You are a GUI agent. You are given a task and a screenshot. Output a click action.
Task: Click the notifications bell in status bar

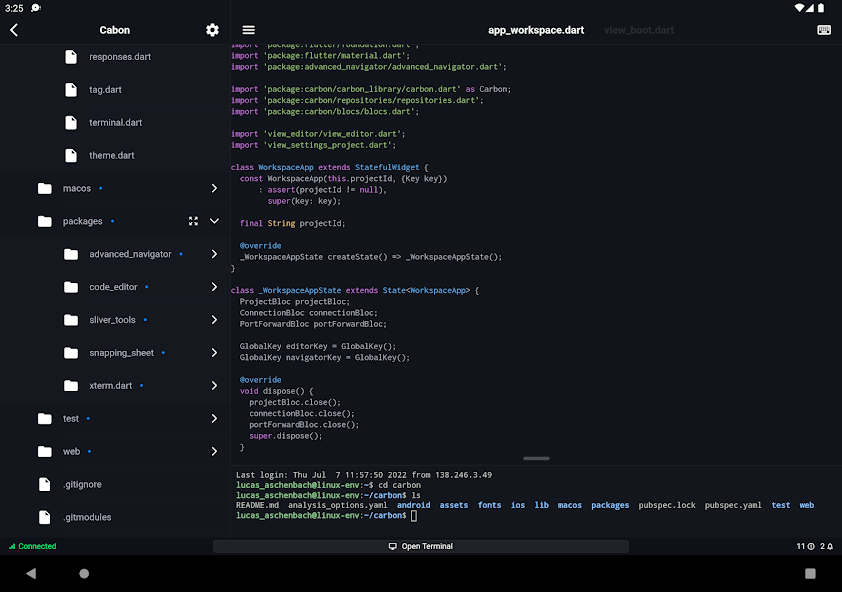pos(830,546)
